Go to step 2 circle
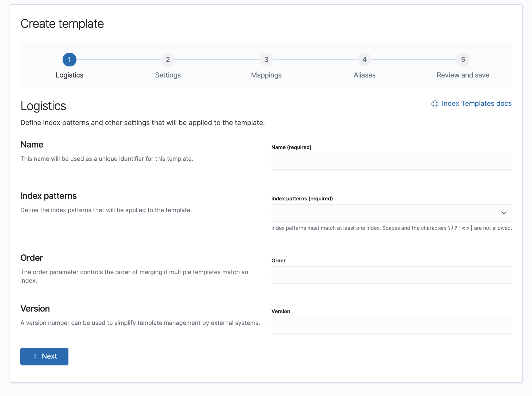532x396 pixels. [168, 60]
